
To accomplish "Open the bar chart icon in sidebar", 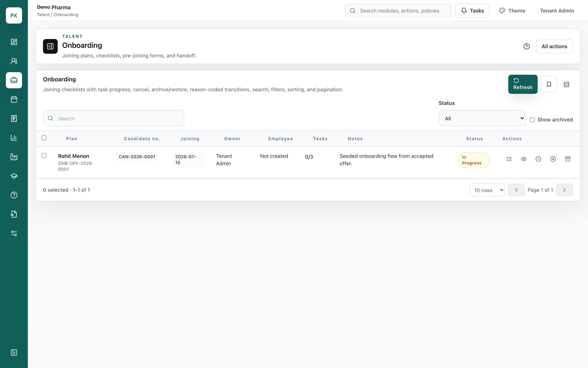I will [14, 137].
